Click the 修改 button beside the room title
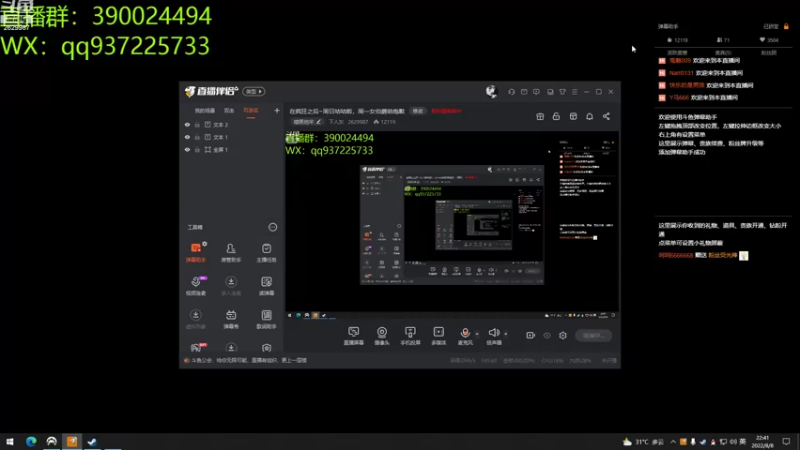 tap(418, 111)
